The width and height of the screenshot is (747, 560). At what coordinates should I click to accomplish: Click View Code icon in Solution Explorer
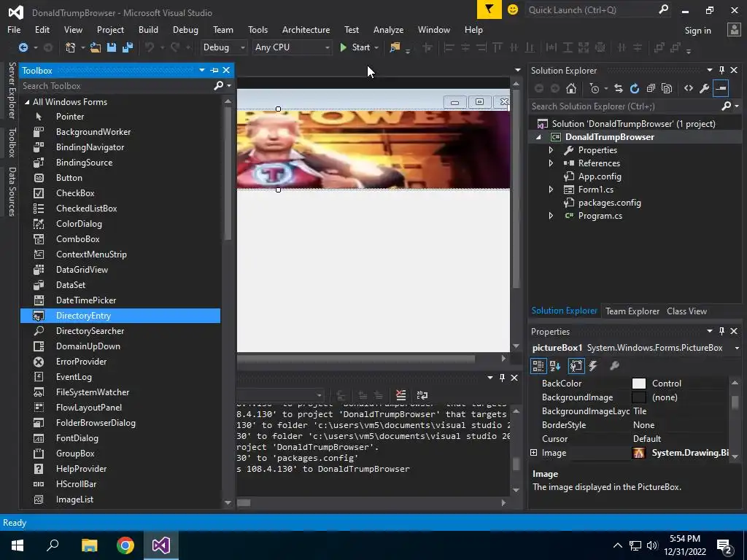[x=689, y=88]
